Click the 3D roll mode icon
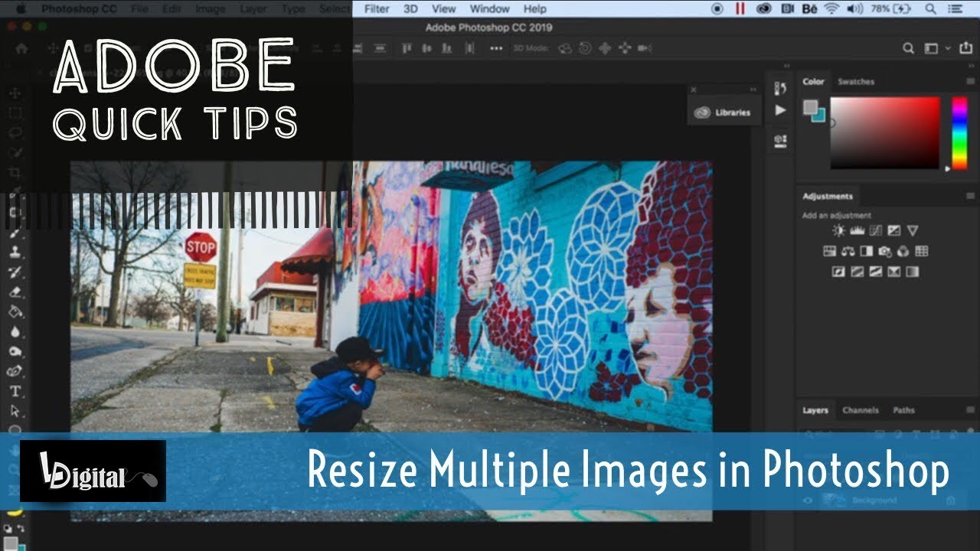Viewport: 980px width, 551px height. tap(585, 48)
